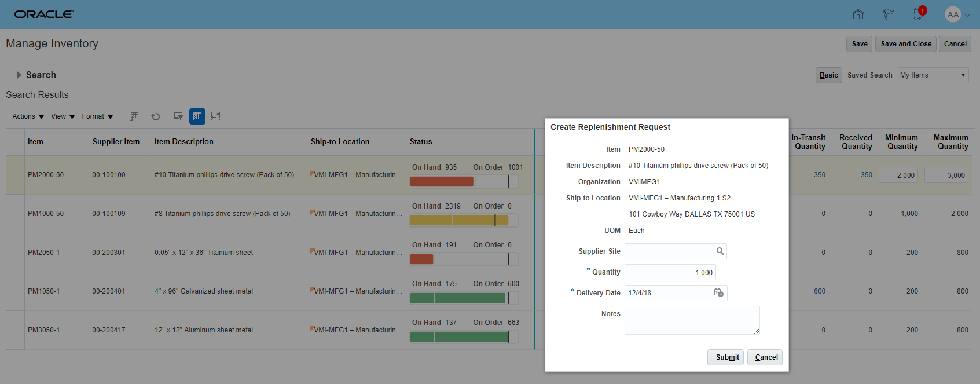This screenshot has width=980, height=384.
Task: Click description 12" x 12" Aluminum sheet metal
Action: 204,330
